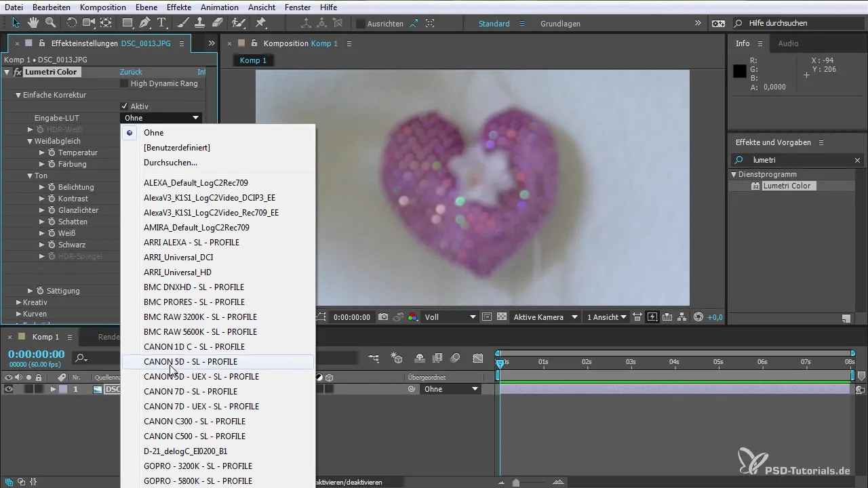The width and height of the screenshot is (868, 488).
Task: Toggle the Ausrichten snapping checkbox
Action: 361,24
